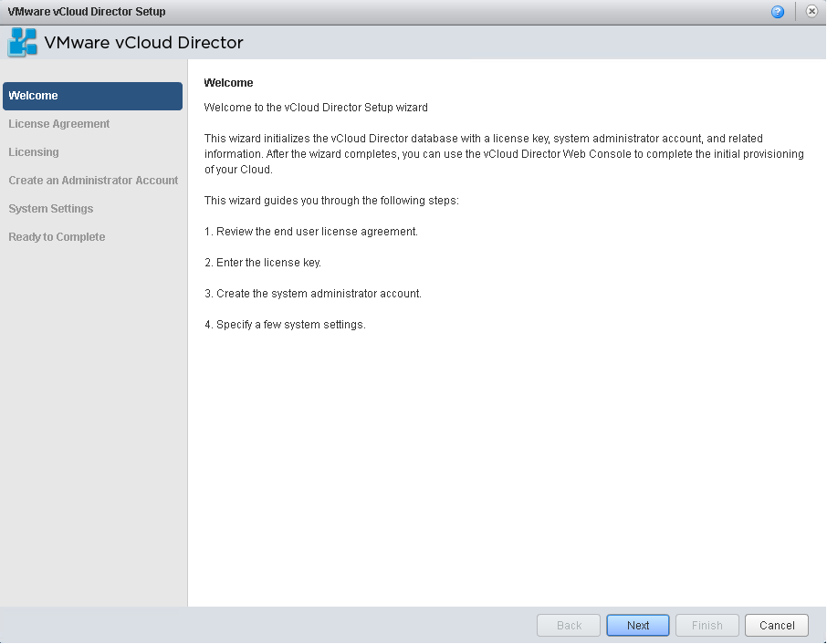The height and width of the screenshot is (644, 827).
Task: Click the 'Enter the license key' line
Action: (263, 263)
